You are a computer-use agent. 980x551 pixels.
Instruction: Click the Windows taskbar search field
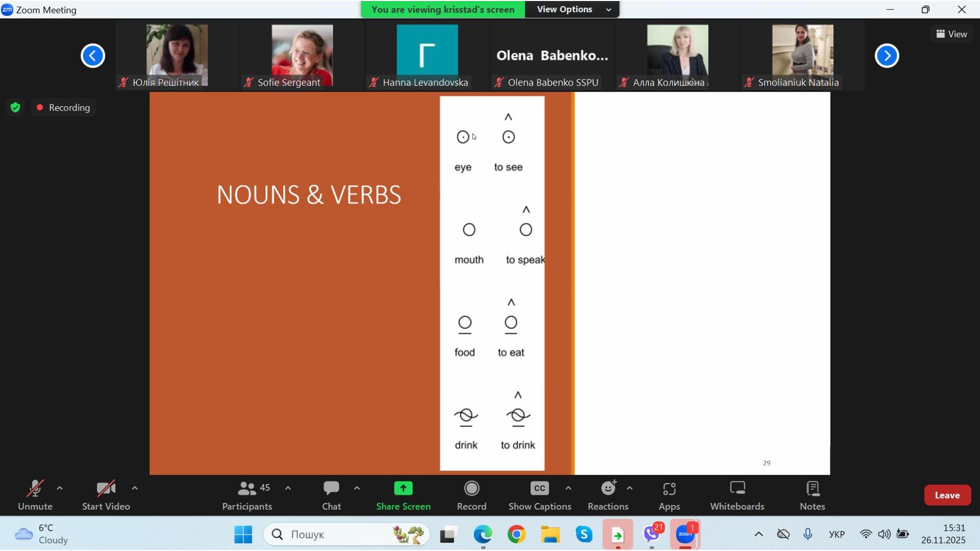coord(337,534)
